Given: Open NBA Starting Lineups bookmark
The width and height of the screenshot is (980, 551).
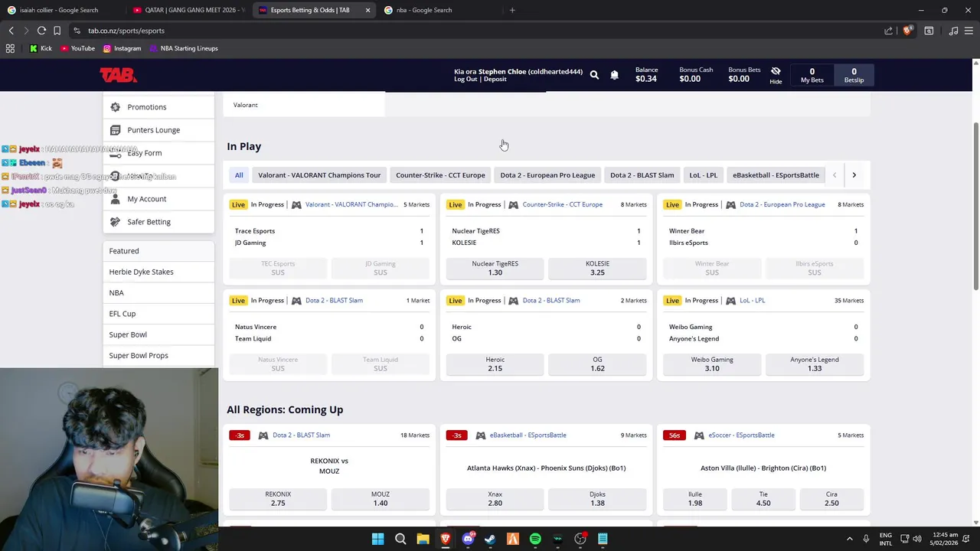Looking at the screenshot, I should [x=184, y=48].
